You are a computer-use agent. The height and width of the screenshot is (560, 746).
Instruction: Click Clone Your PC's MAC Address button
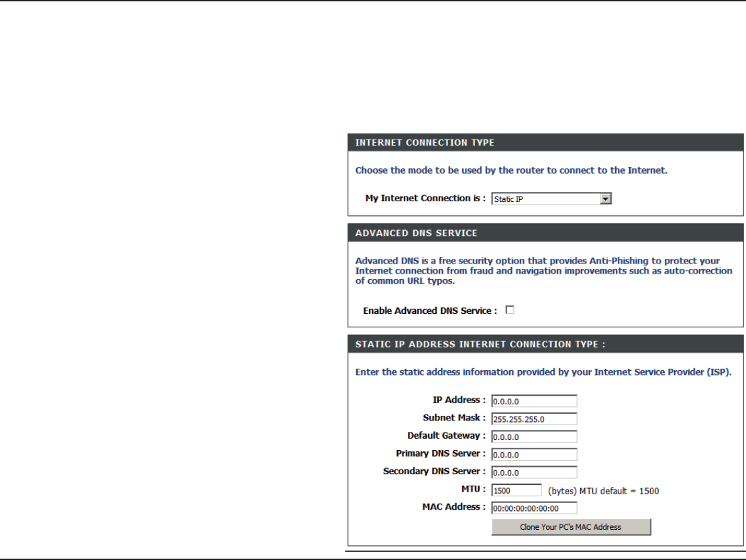click(x=571, y=527)
